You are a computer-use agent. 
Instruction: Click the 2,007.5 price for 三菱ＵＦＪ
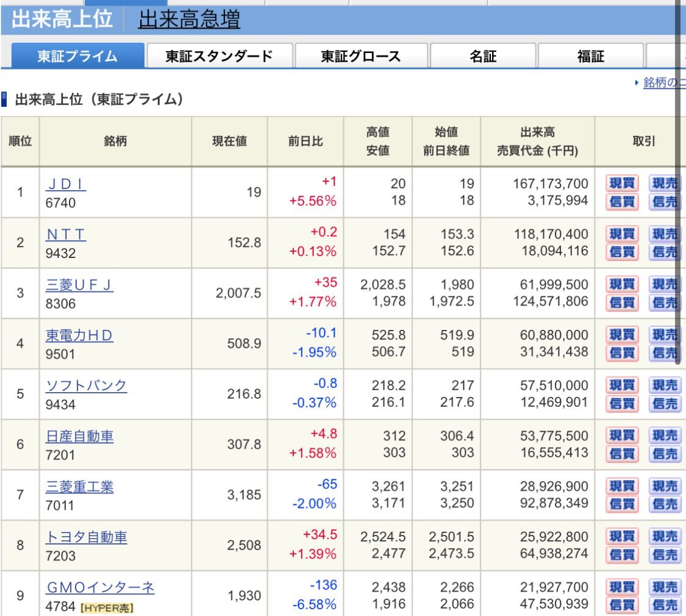[x=238, y=293]
